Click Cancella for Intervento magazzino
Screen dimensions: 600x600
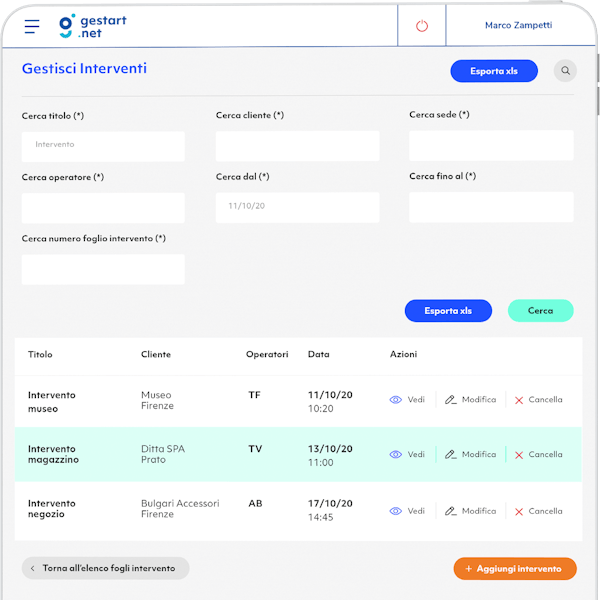(545, 455)
